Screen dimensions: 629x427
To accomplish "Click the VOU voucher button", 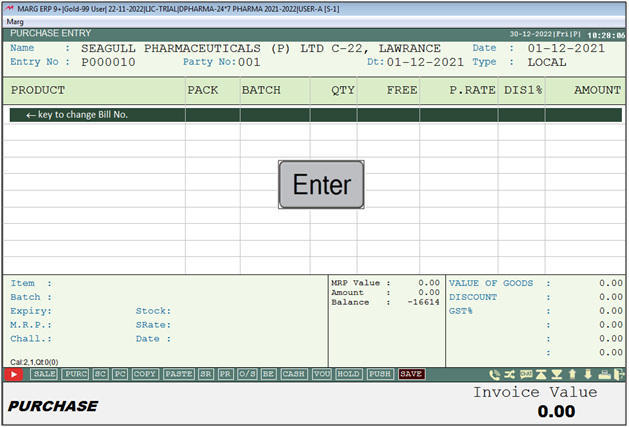I will [322, 374].
